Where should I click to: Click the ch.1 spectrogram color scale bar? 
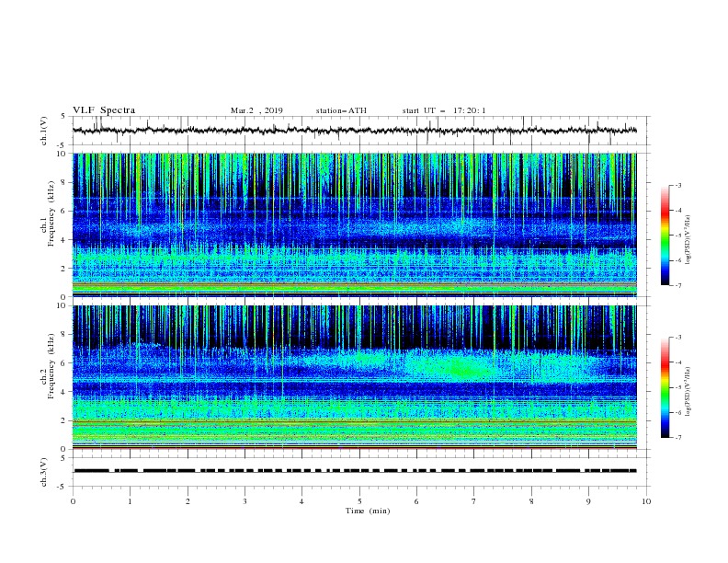coord(665,236)
